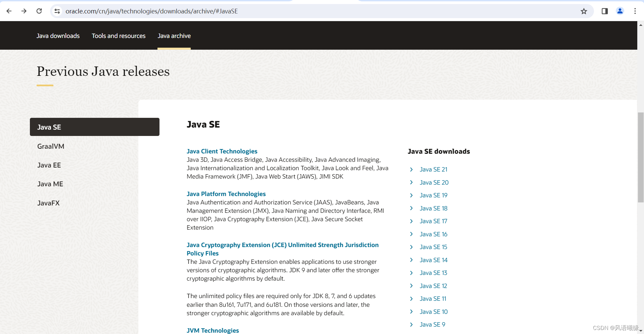The image size is (644, 334).
Task: Open the Chrome three-dot menu
Action: tap(635, 11)
